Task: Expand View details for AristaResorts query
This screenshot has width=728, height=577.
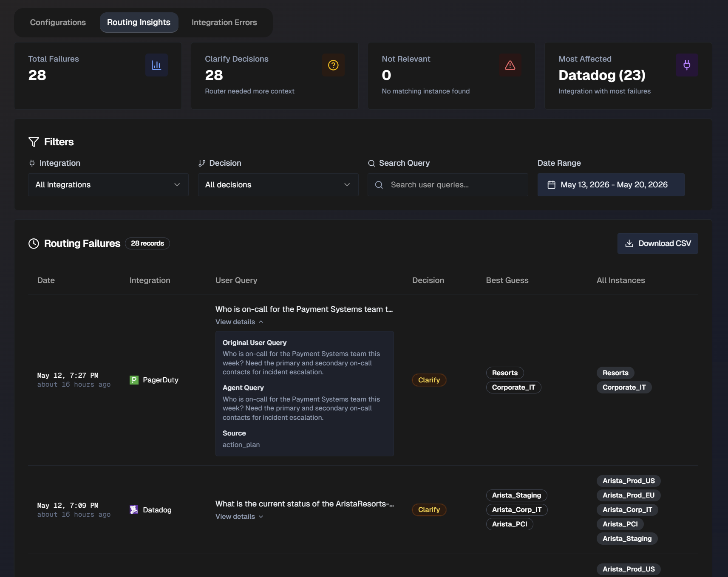Action: [239, 517]
